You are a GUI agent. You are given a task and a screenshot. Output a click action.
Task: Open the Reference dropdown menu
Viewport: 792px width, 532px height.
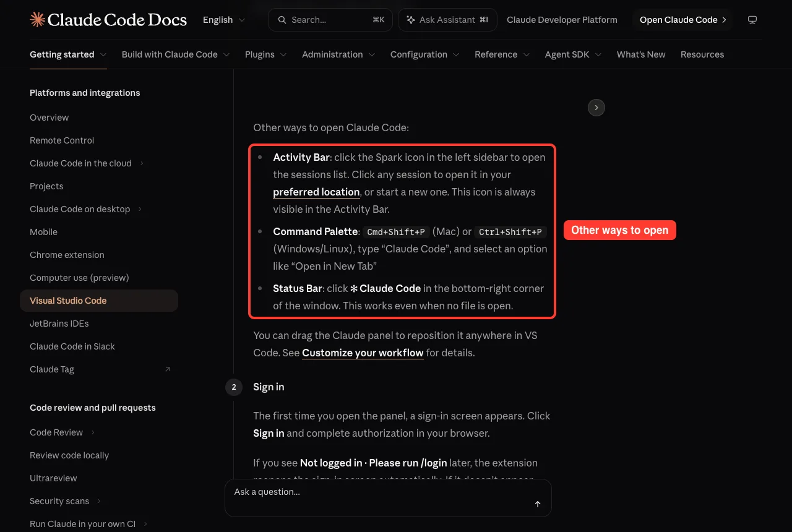pyautogui.click(x=502, y=54)
